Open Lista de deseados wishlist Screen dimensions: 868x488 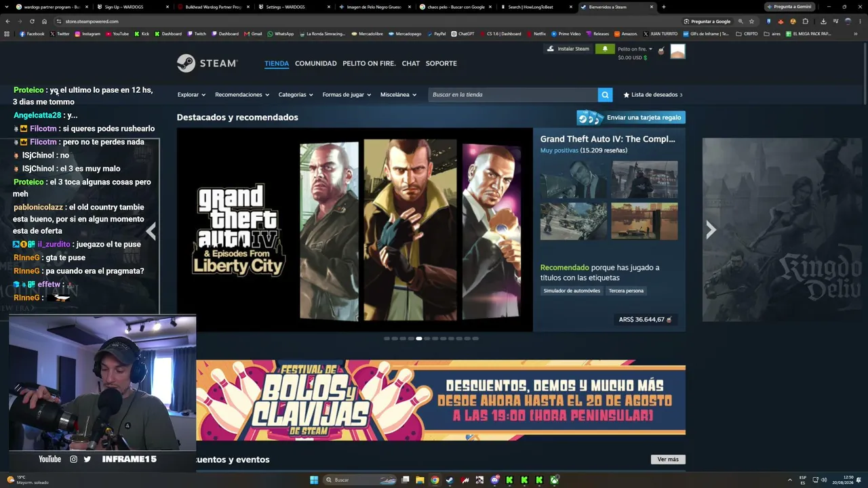(652, 95)
